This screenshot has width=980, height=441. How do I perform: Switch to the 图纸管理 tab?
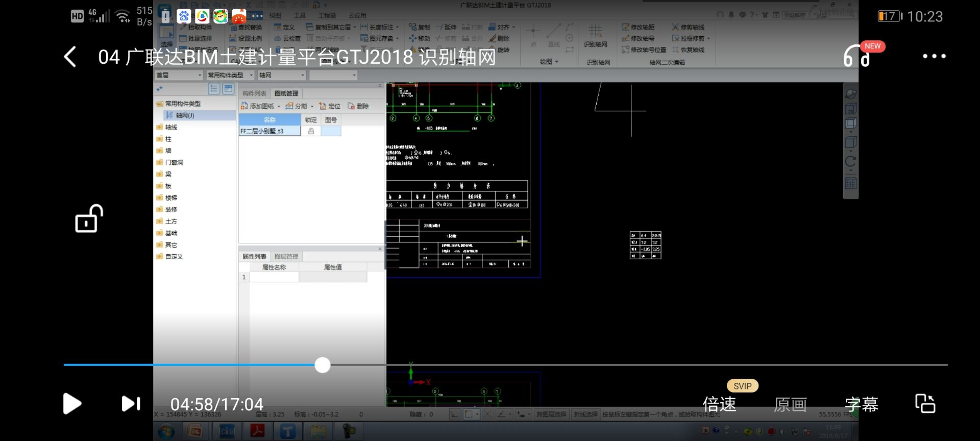[x=286, y=93]
